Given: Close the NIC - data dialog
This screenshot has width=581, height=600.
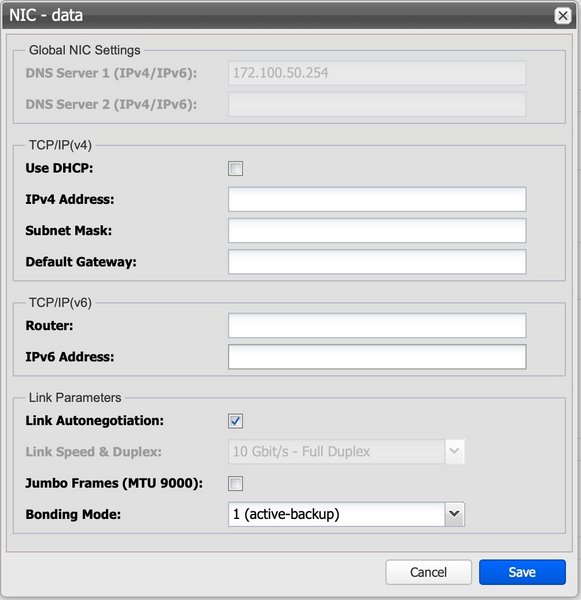Looking at the screenshot, I should pyautogui.click(x=563, y=16).
